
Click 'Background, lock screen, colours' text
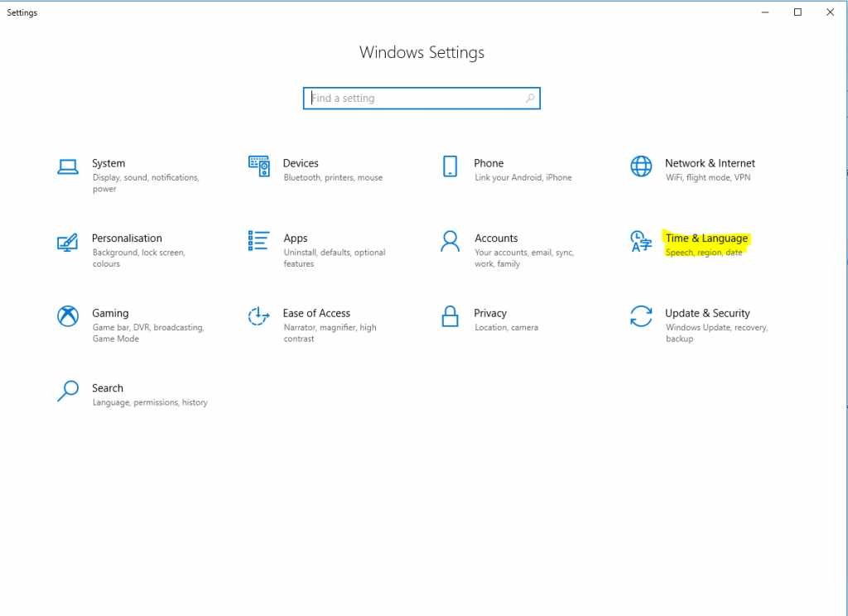pos(139,258)
